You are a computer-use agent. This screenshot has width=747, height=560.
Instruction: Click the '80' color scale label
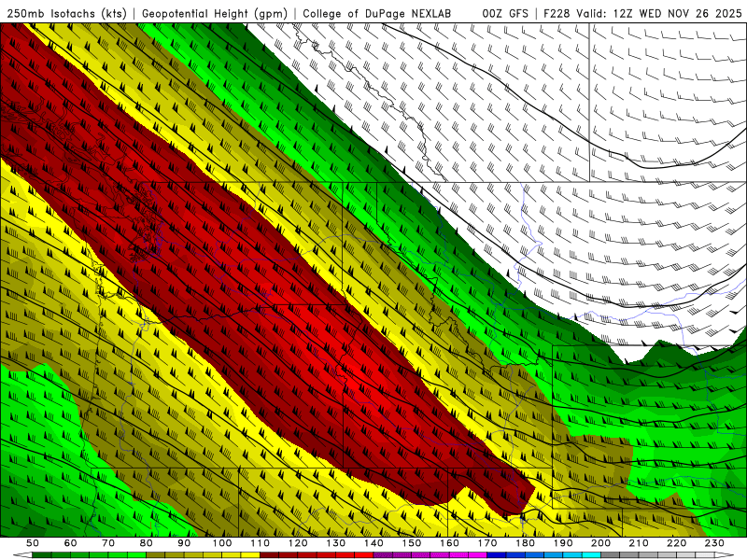pos(147,543)
